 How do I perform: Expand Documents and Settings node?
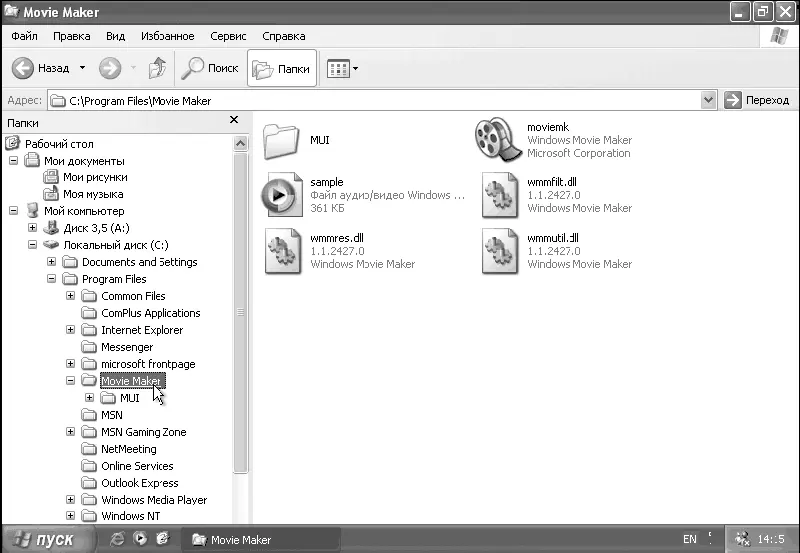click(52, 262)
